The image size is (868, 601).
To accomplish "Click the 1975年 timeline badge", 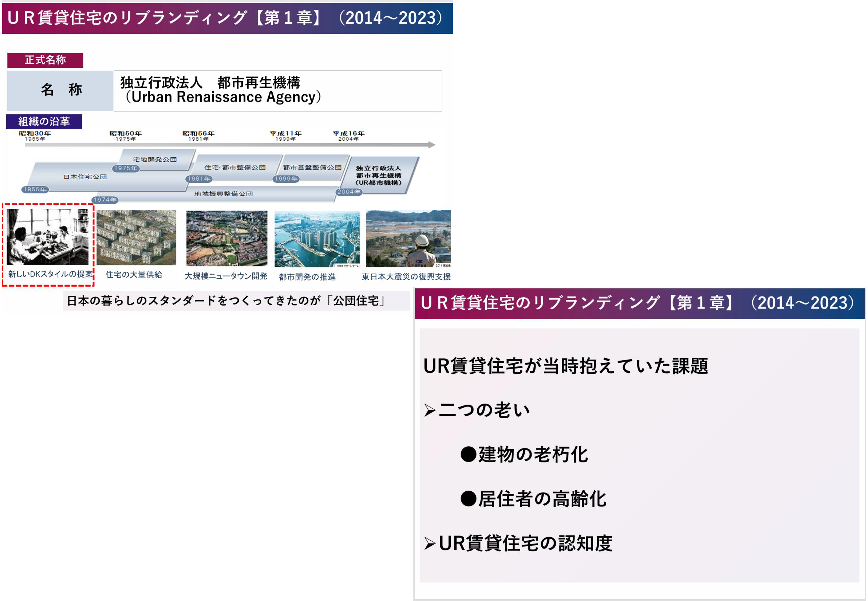I will pos(126,168).
